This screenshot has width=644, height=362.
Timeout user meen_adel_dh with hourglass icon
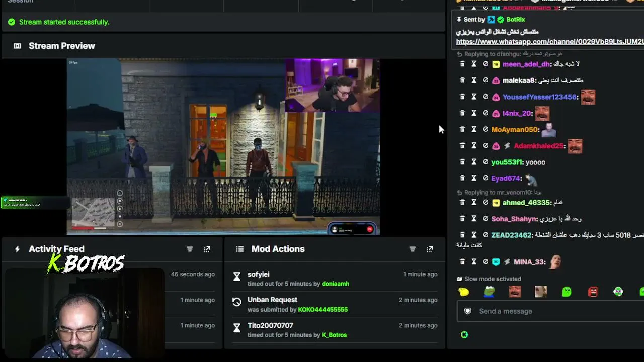pyautogui.click(x=474, y=64)
